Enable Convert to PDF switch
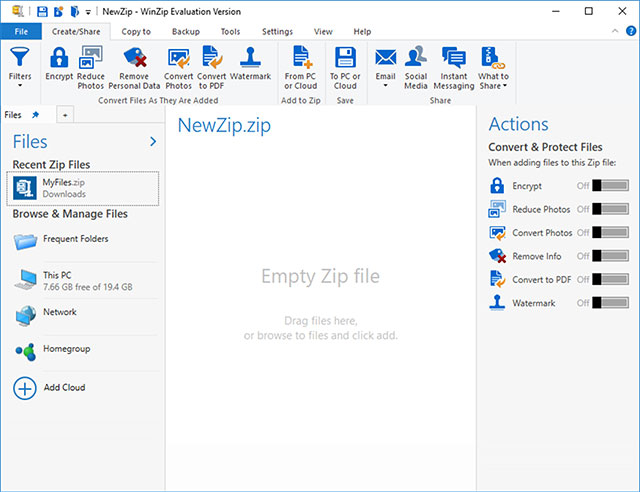 coord(610,279)
